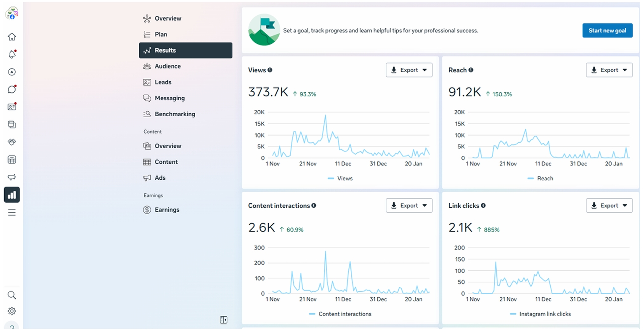
Task: Expand Content interactions Export dropdown
Action: click(409, 206)
